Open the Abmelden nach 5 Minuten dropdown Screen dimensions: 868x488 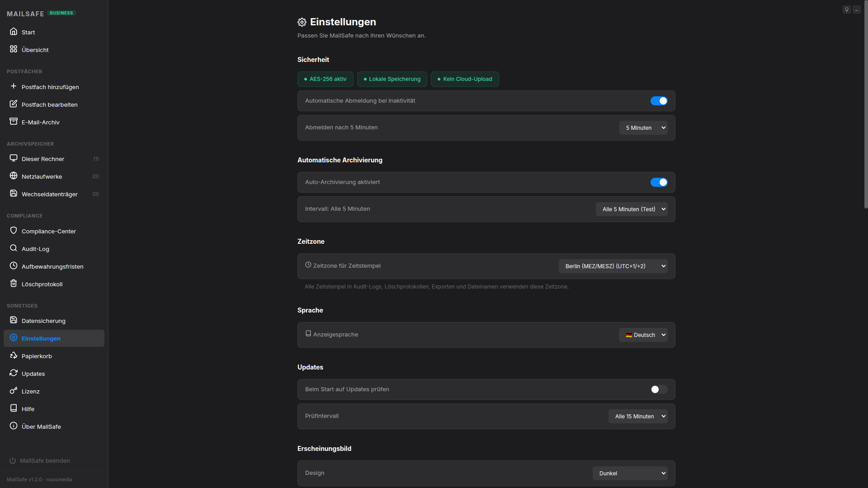click(x=643, y=128)
